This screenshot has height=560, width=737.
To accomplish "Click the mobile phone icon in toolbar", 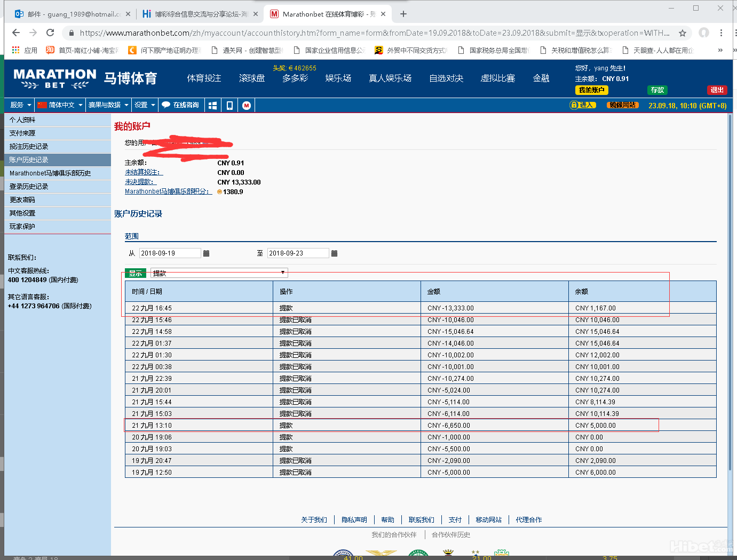I will (229, 105).
